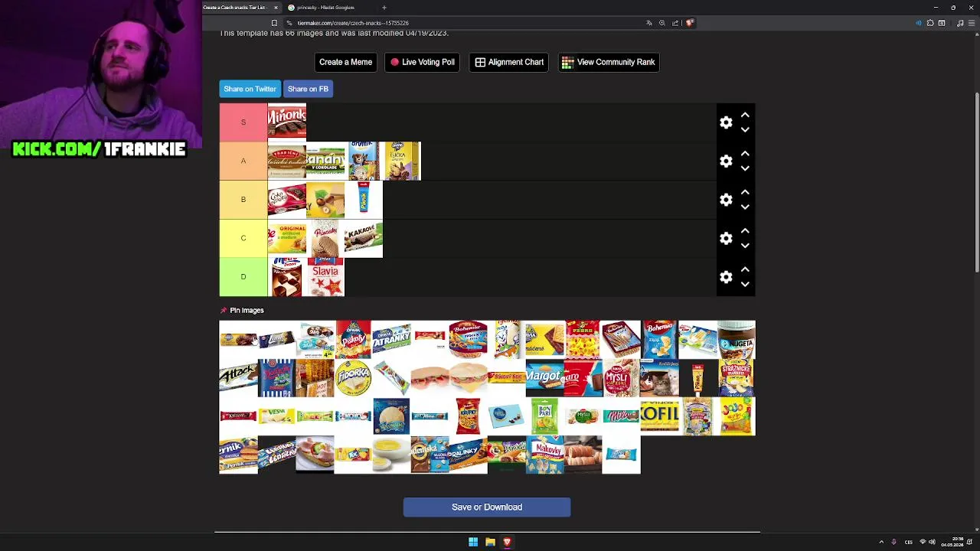980x551 pixels.
Task: Pick the Piškoty snack image
Action: (x=353, y=340)
